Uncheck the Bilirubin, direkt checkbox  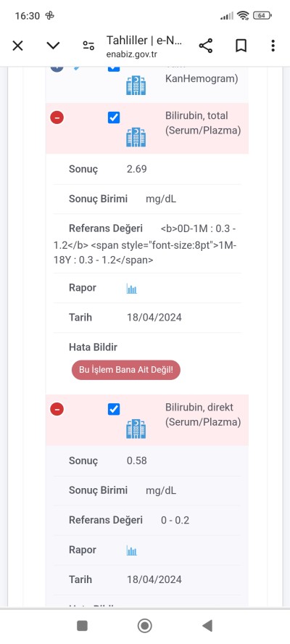tap(114, 409)
